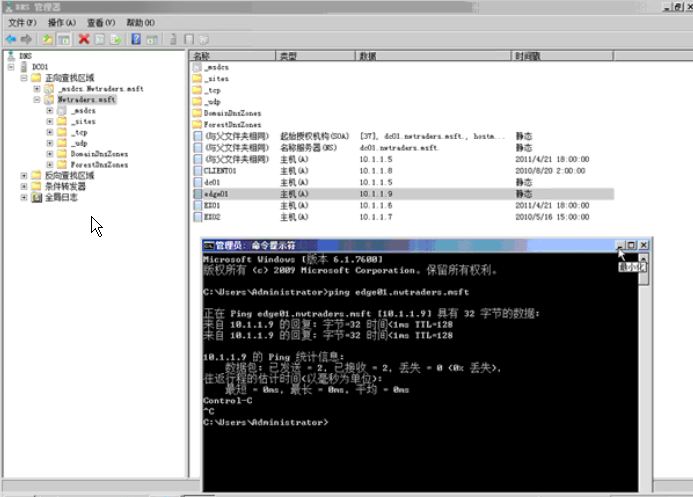The image size is (693, 497).
Task: Click the record icon beside EX01
Action: coord(198,205)
